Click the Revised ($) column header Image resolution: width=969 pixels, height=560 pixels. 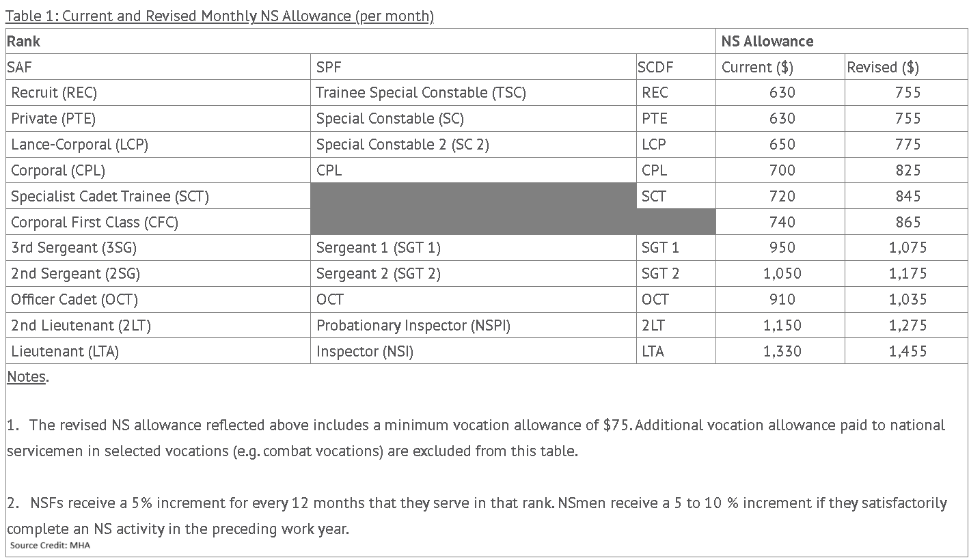tap(882, 67)
